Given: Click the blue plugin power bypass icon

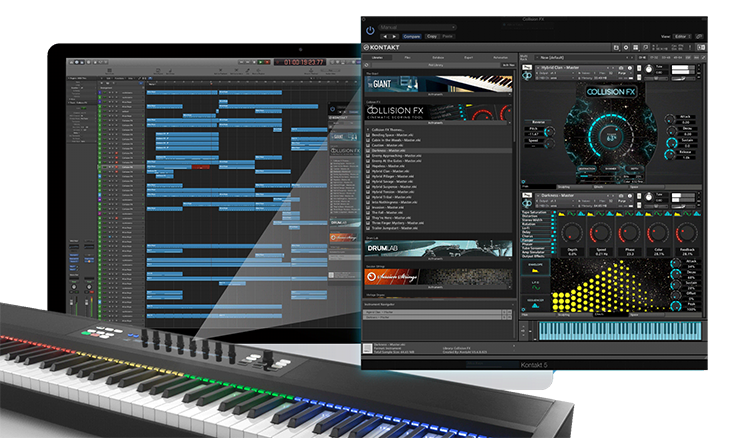Looking at the screenshot, I should pyautogui.click(x=370, y=31).
